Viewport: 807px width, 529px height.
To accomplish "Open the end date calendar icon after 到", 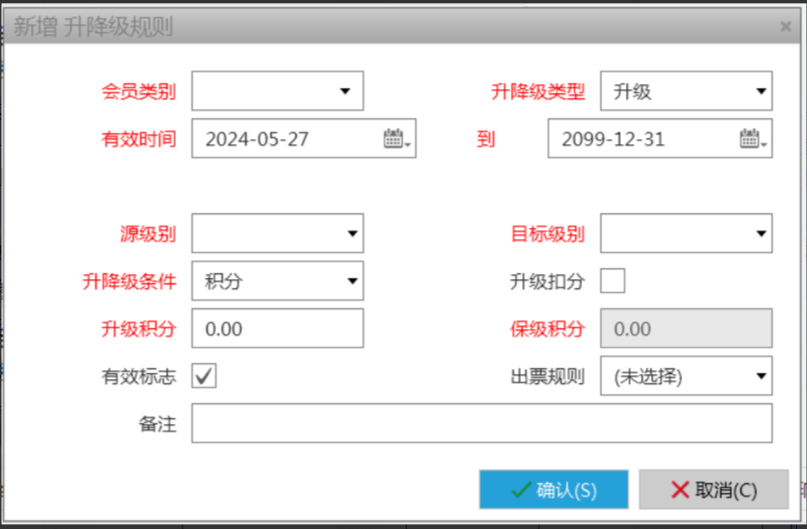I will coord(752,140).
